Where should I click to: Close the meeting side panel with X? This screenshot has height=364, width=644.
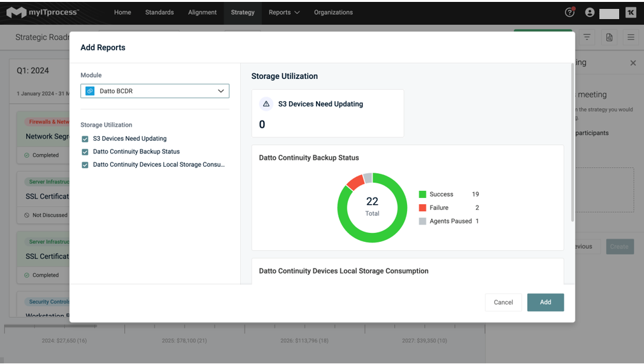pos(633,63)
